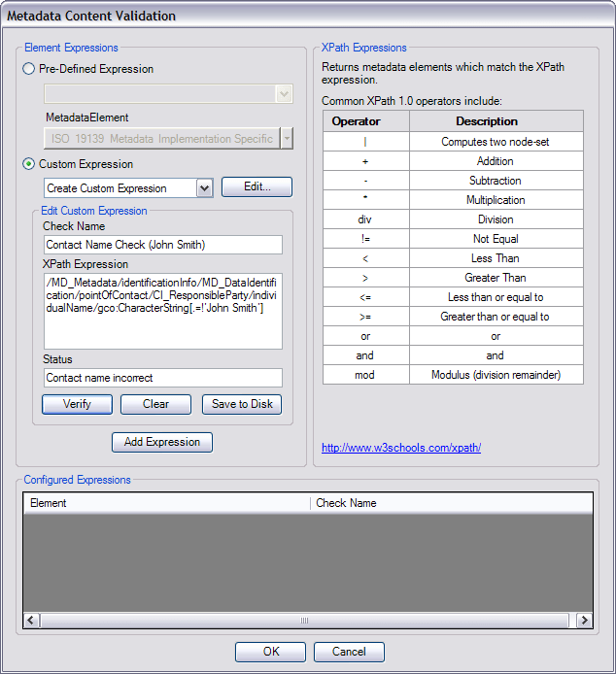Click the Add Expression button
The height and width of the screenshot is (674, 616).
pos(162,442)
